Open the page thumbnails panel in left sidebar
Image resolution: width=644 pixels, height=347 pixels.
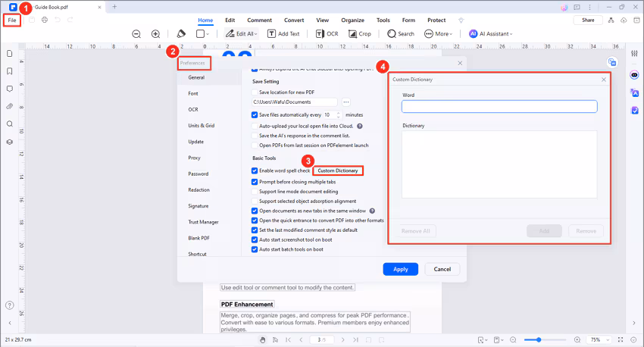pos(9,53)
